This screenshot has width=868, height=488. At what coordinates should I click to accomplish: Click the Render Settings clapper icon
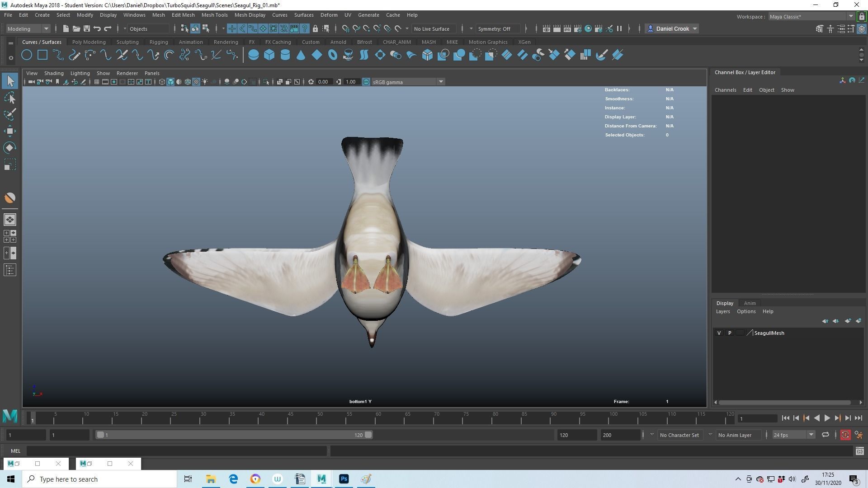578,28
